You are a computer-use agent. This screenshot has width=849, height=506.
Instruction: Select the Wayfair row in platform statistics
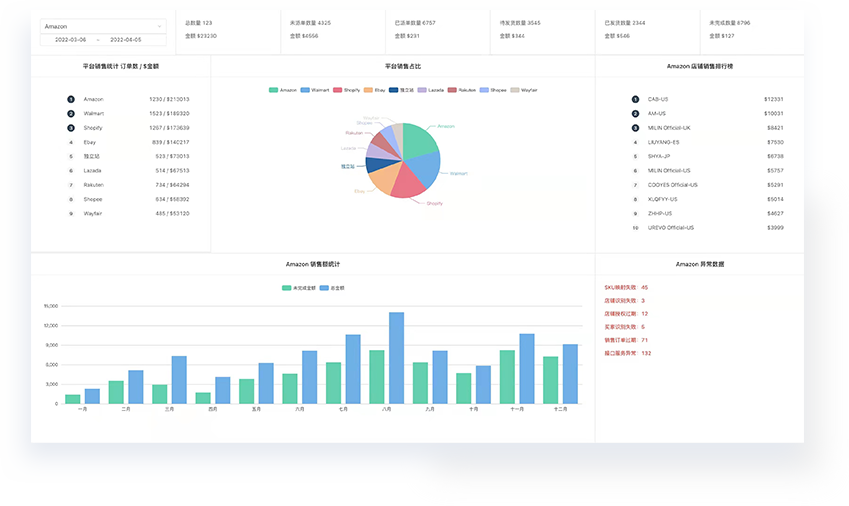click(x=128, y=214)
